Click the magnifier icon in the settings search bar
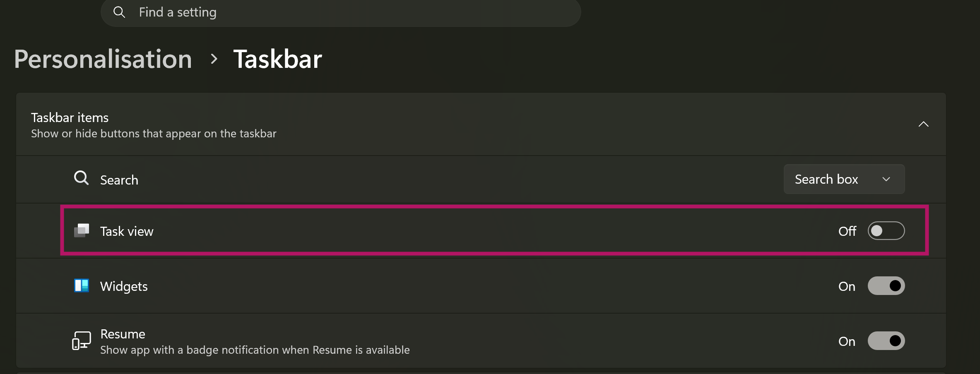The height and width of the screenshot is (374, 980). pos(119,12)
